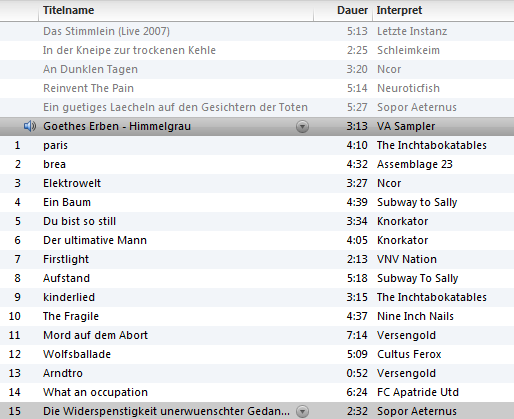Sort by Titelname column header
Viewport: 514px width, 419px height.
point(68,10)
